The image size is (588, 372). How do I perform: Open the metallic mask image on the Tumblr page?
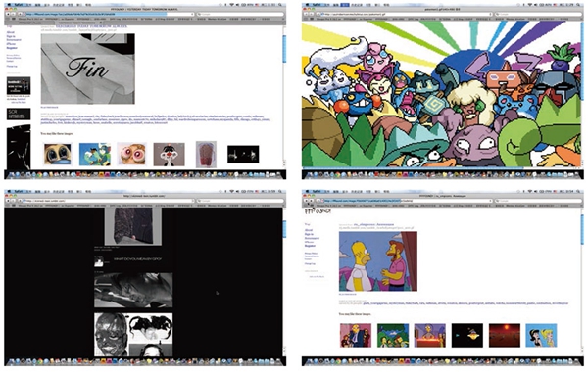coord(111,335)
